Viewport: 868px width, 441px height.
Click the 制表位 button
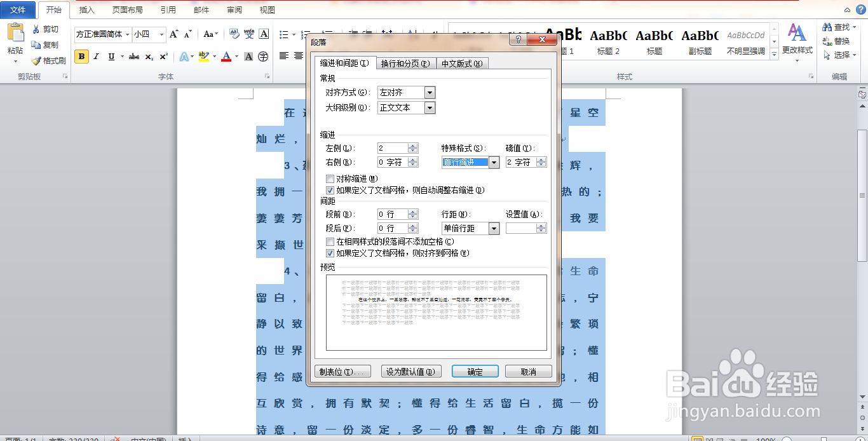(341, 370)
